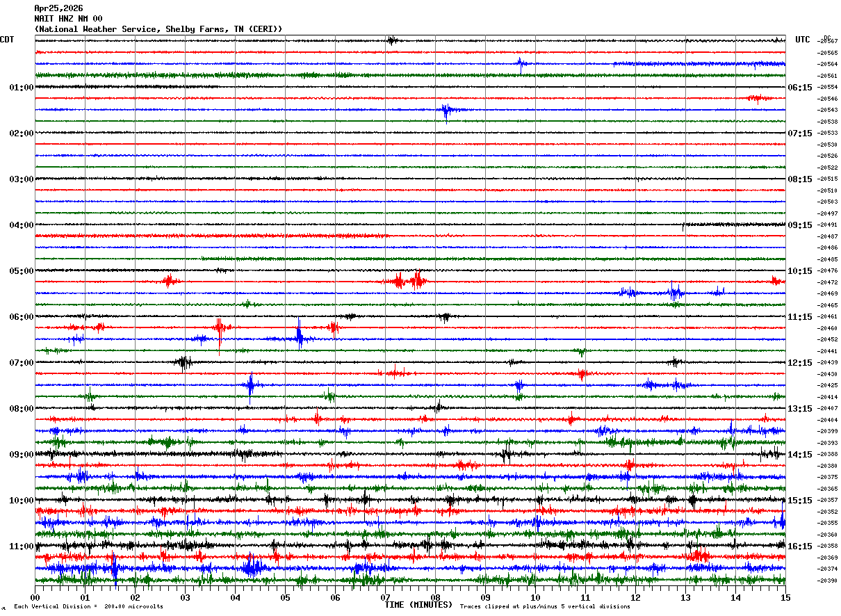Click the DC offset value '-20430'
This screenshot has width=841, height=616.
[x=828, y=374]
